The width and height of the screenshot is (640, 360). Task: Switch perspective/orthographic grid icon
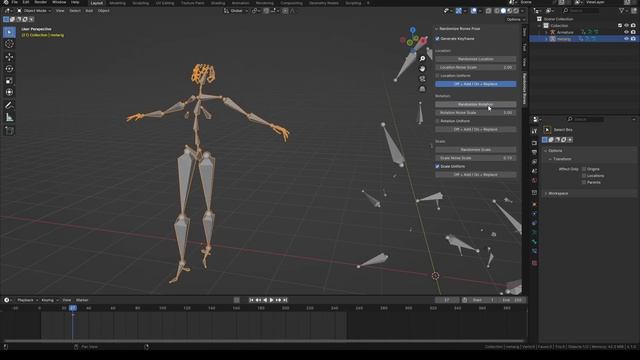422,89
